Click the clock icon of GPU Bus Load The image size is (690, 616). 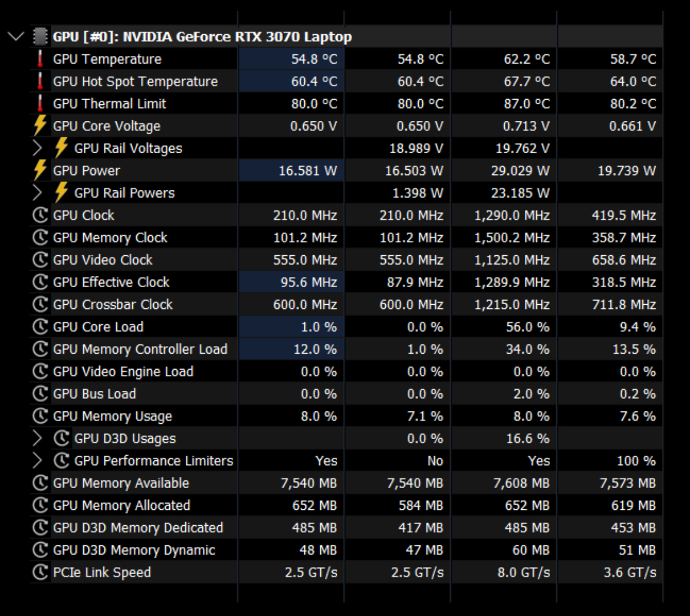[x=40, y=394]
